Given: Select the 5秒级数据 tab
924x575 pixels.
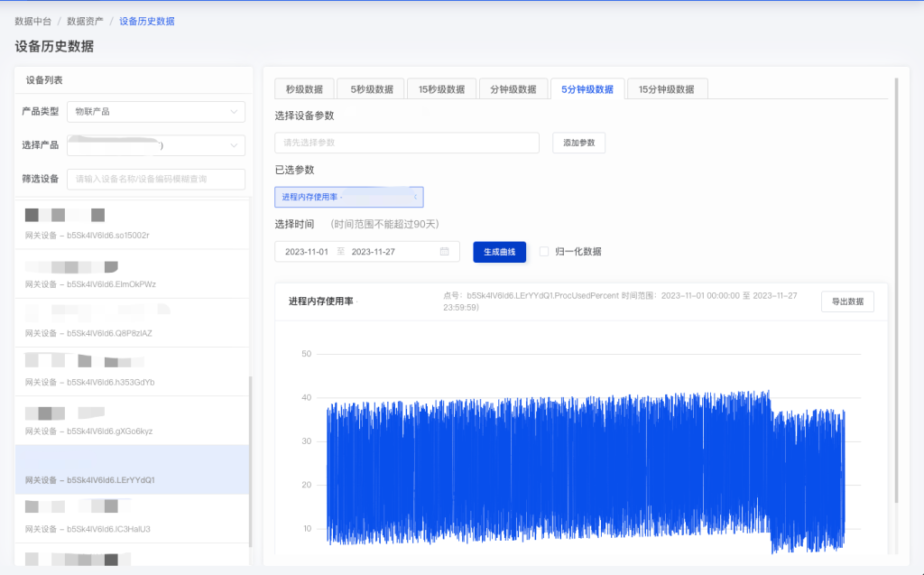Looking at the screenshot, I should [369, 88].
